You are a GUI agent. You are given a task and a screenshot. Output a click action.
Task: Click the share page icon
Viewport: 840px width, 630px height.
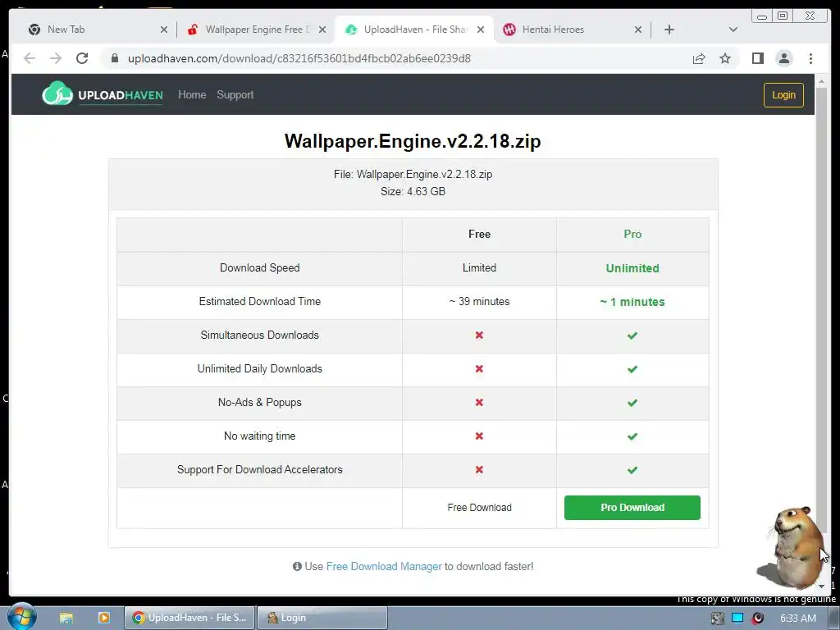699,58
